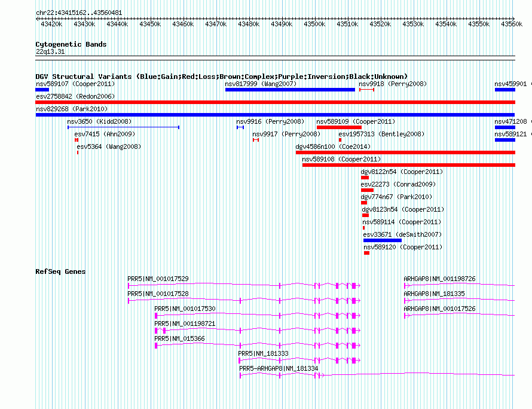The height and width of the screenshot is (409, 532).
Task: Click the nsv9918 (Perry2008) variant glyph
Action: pyautogui.click(x=367, y=90)
